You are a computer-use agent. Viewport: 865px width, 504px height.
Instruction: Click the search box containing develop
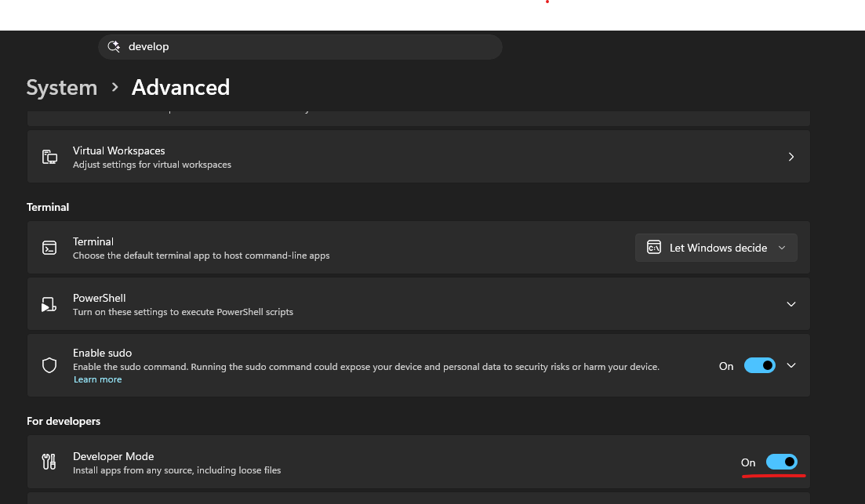point(300,47)
